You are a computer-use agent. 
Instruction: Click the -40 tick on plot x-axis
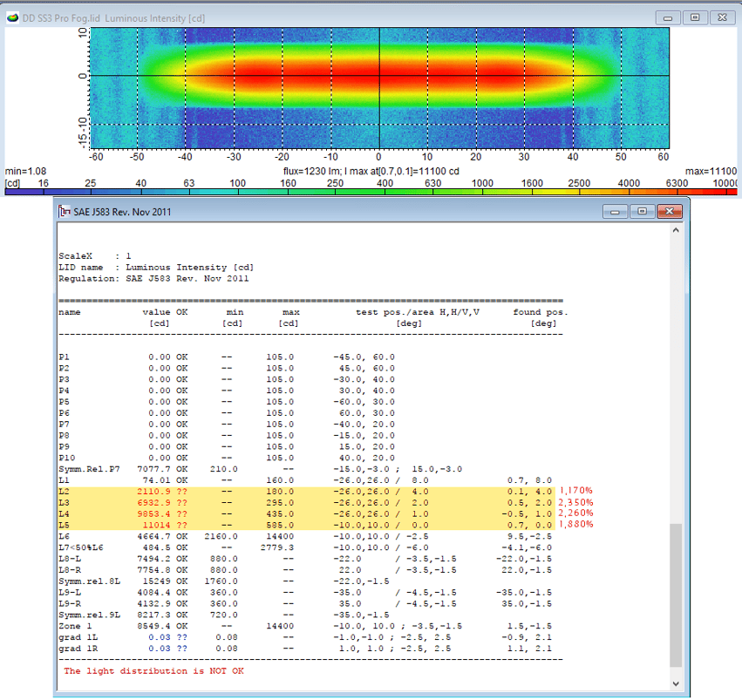point(185,157)
